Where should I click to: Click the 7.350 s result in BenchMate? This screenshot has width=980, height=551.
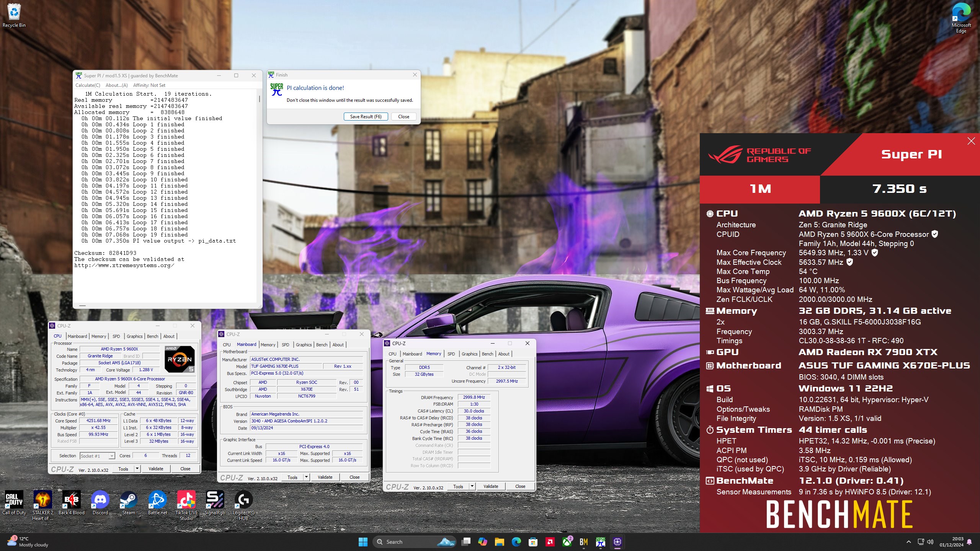click(899, 189)
